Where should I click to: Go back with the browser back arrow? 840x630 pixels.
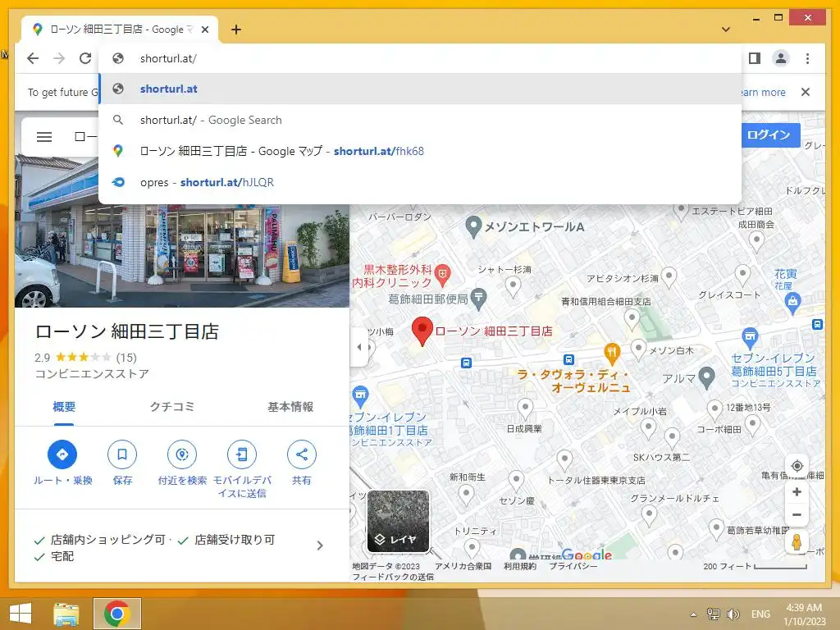33,58
